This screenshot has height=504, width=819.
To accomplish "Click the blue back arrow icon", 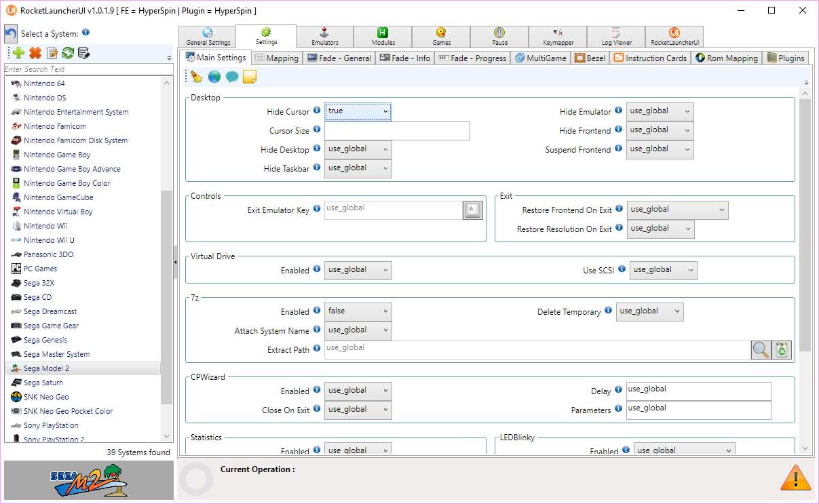I will 11,34.
